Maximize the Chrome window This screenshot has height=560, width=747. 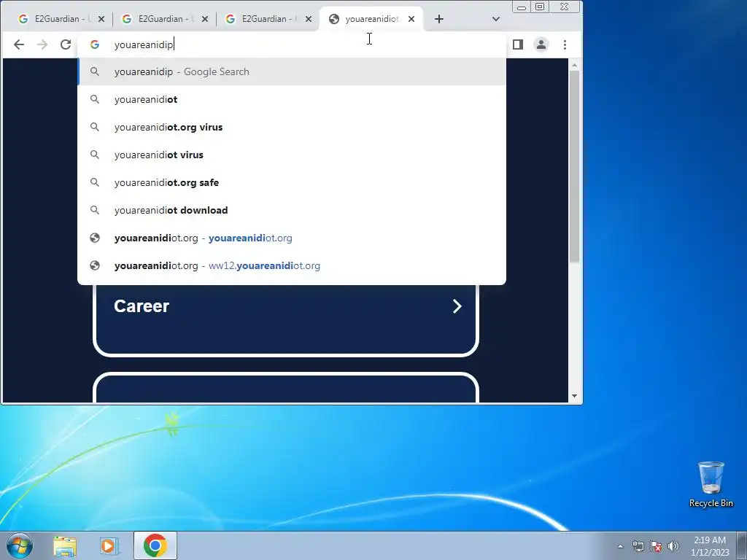tap(539, 7)
